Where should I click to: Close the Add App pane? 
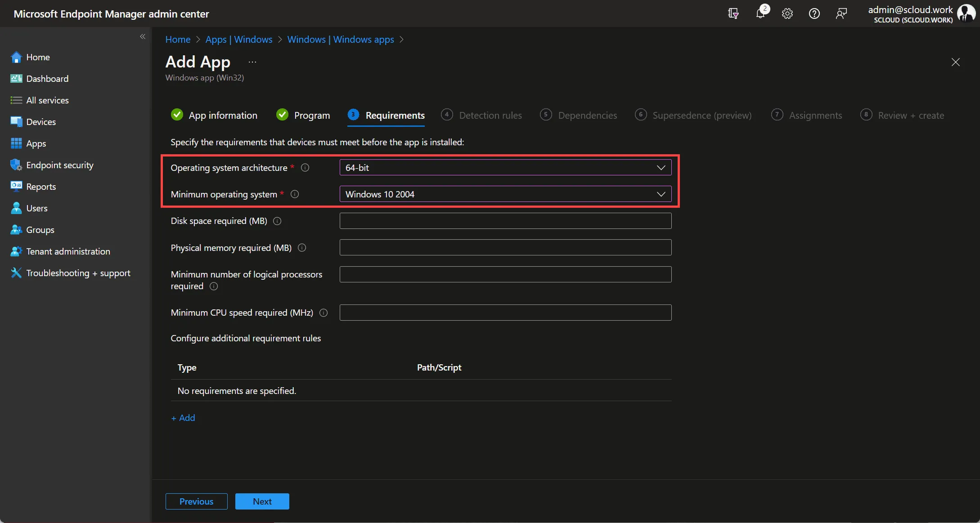956,62
